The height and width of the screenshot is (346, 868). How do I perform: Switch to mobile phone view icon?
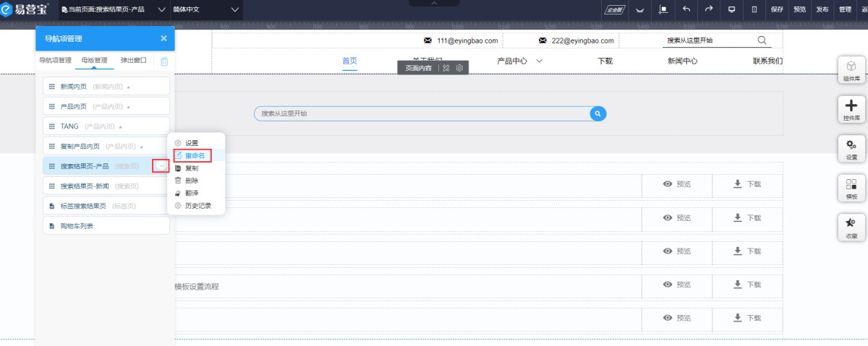(x=754, y=9)
